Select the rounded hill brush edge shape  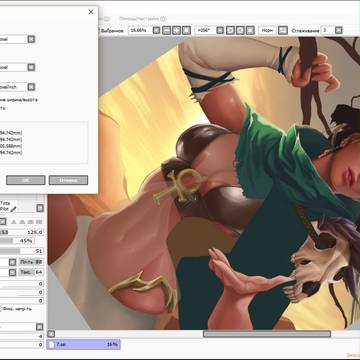(22, 222)
